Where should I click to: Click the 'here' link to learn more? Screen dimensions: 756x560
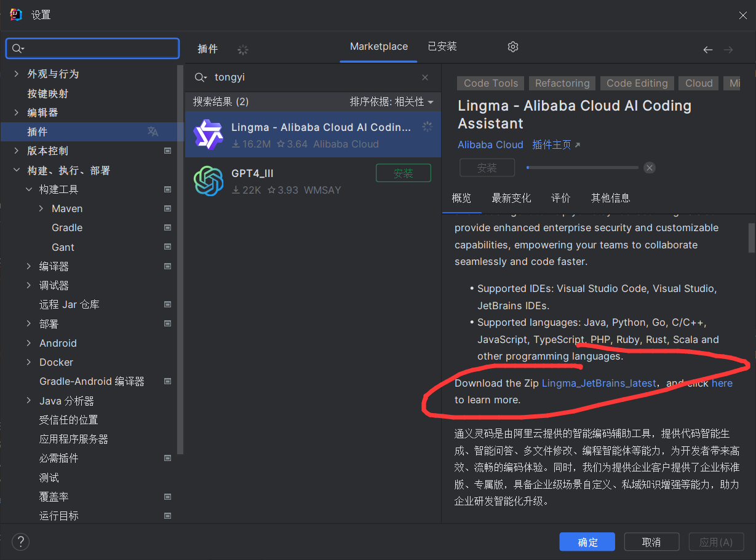[722, 383]
